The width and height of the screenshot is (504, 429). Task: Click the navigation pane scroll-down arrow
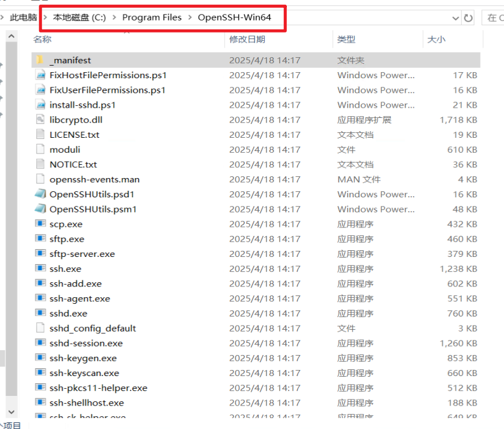(x=11, y=412)
